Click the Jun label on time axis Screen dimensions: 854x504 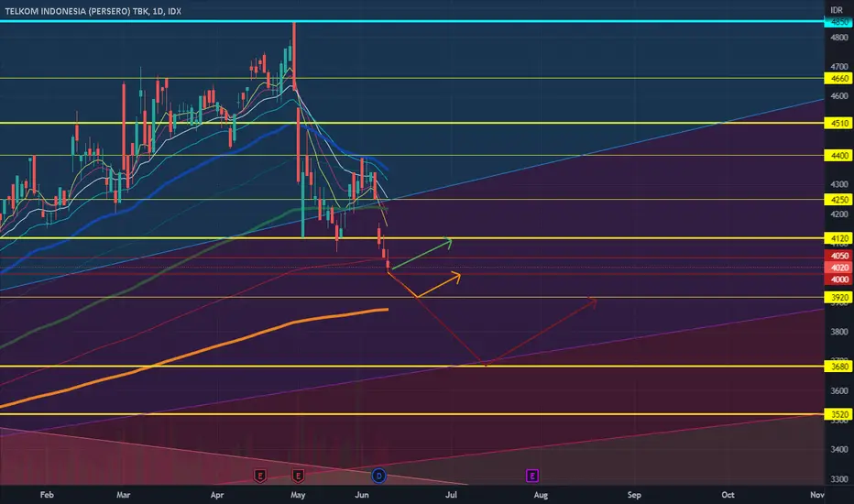[362, 495]
